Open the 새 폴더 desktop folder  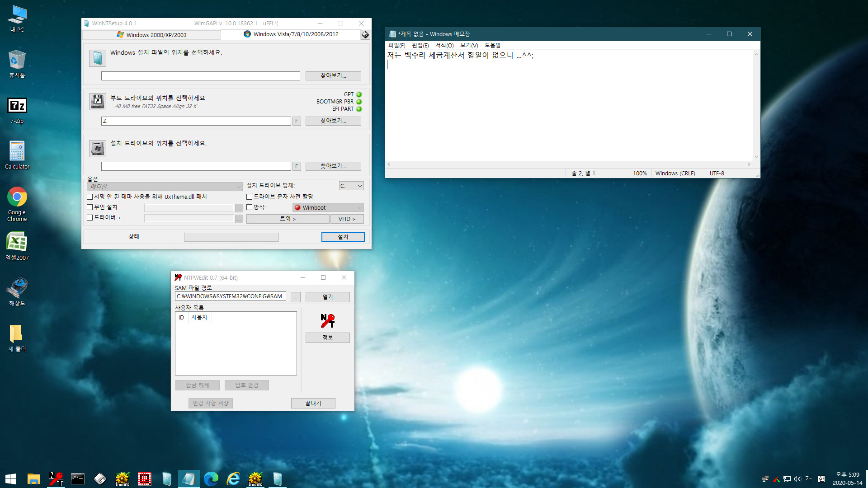[17, 338]
